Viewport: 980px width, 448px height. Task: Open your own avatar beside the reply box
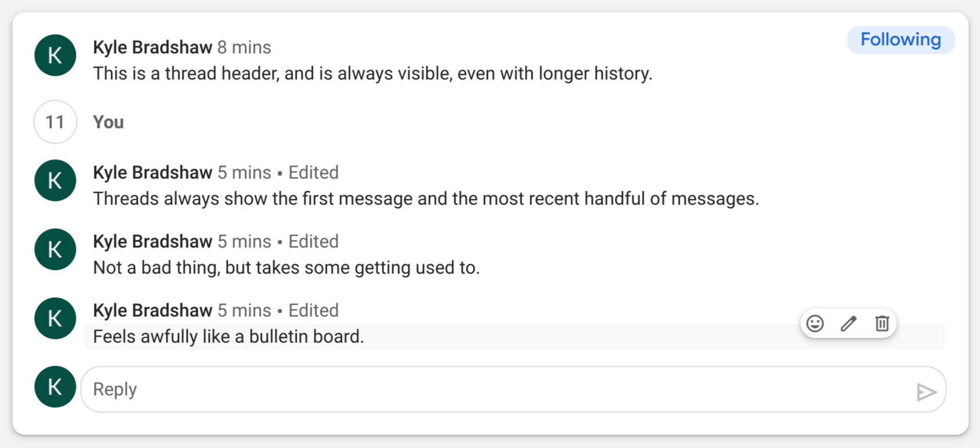54,387
